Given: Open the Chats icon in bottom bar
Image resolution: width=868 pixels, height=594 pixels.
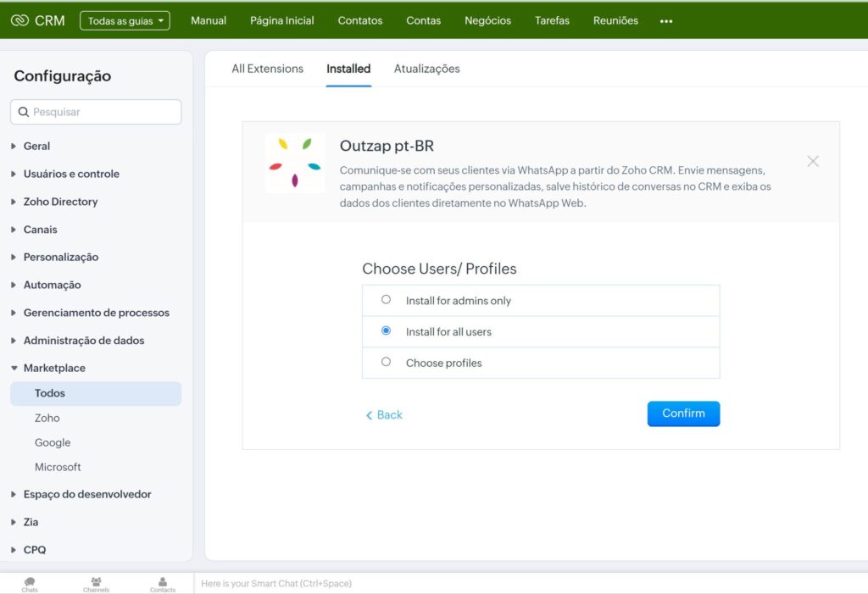Looking at the screenshot, I should pyautogui.click(x=30, y=584).
